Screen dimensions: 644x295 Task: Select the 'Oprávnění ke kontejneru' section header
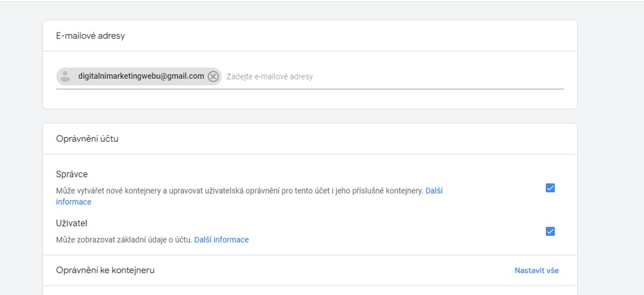(105, 271)
